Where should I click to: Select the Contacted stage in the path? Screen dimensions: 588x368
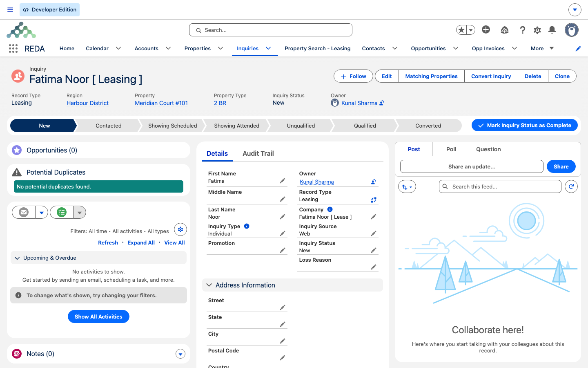(x=109, y=126)
